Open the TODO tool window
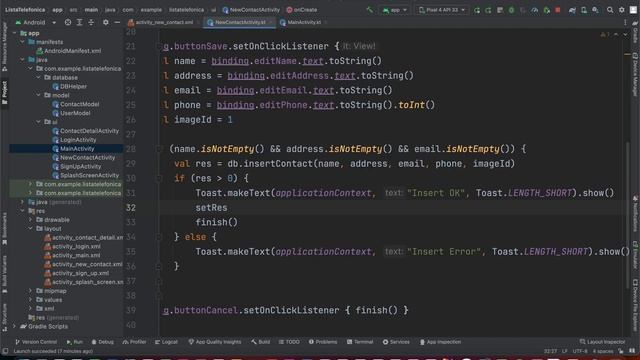The image size is (640, 360). (x=289, y=342)
